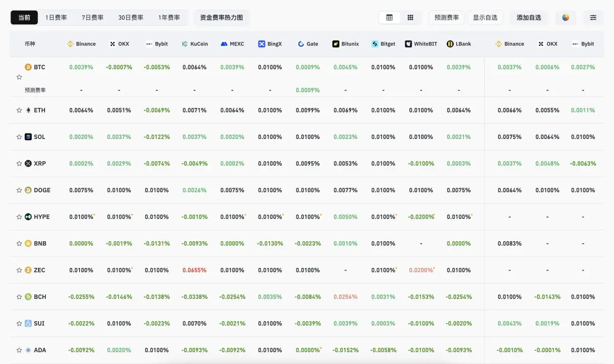The image size is (614, 364).
Task: Click the SOL coin icon
Action: (x=28, y=136)
